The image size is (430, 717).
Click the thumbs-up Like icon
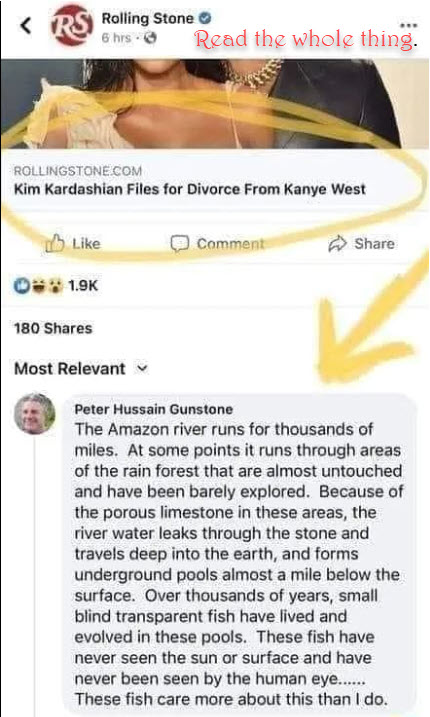click(55, 243)
